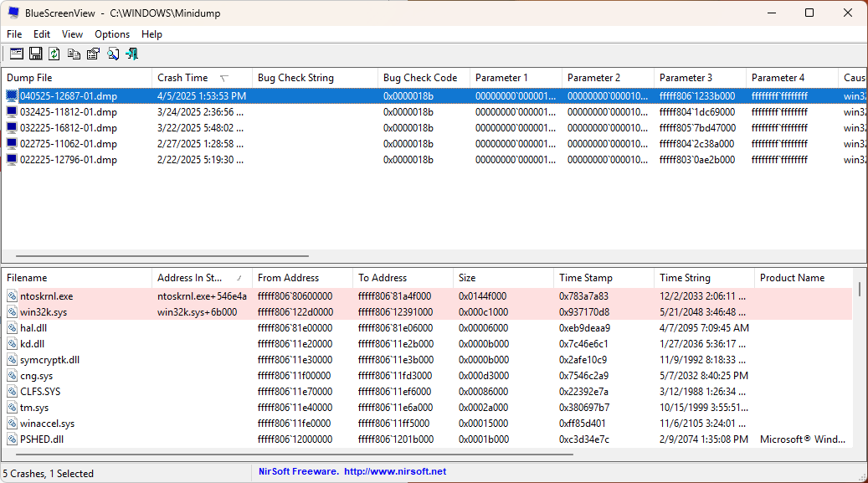This screenshot has height=483, width=868.
Task: Click win32k.sys file icon
Action: (13, 312)
